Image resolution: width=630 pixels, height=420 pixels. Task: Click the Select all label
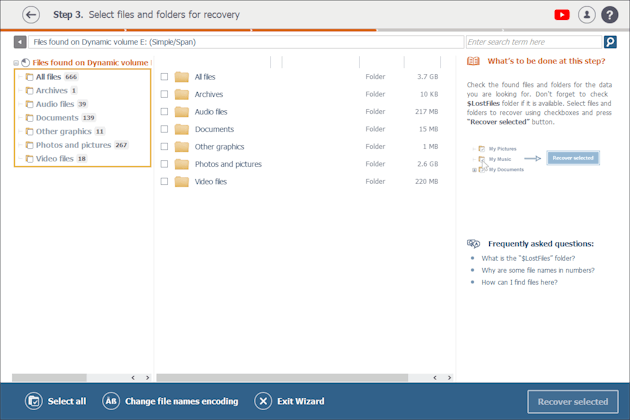(x=67, y=401)
